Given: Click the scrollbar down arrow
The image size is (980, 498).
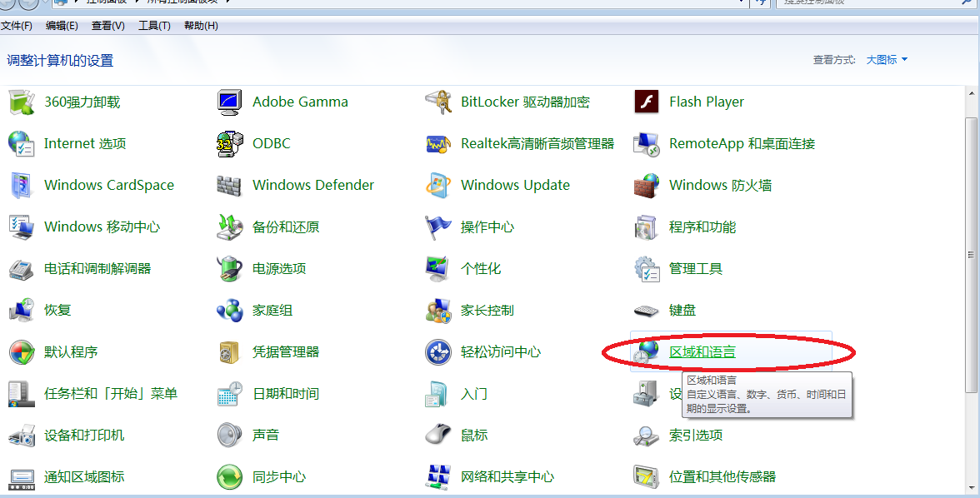Looking at the screenshot, I should (972, 487).
